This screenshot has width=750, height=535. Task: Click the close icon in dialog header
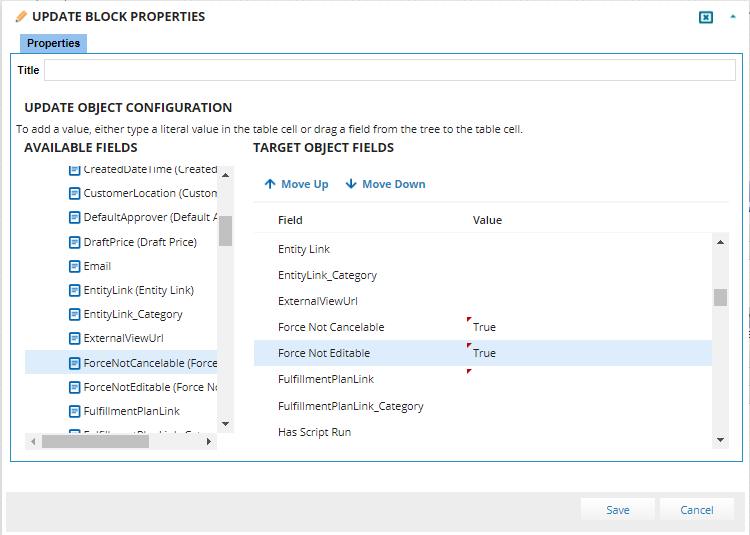(x=706, y=17)
